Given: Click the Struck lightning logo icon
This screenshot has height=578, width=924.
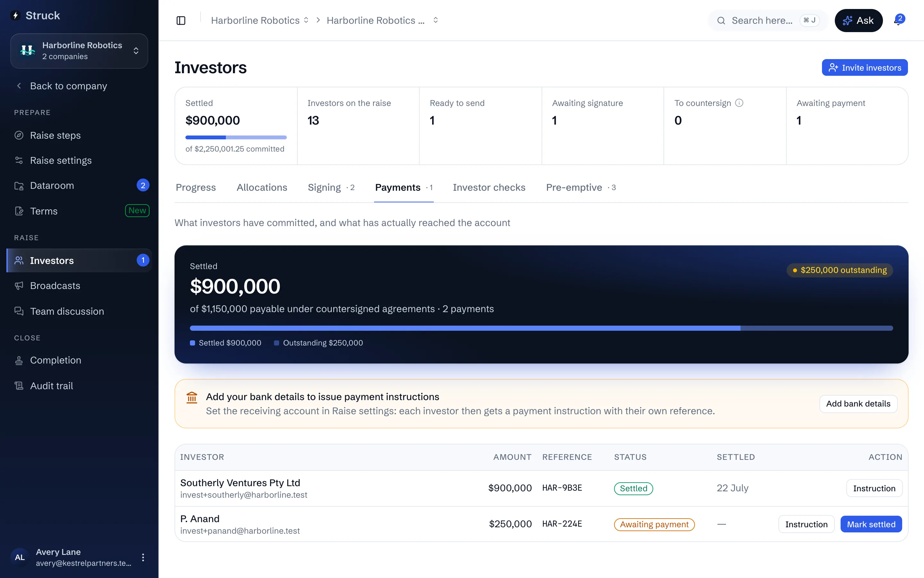Looking at the screenshot, I should point(16,15).
